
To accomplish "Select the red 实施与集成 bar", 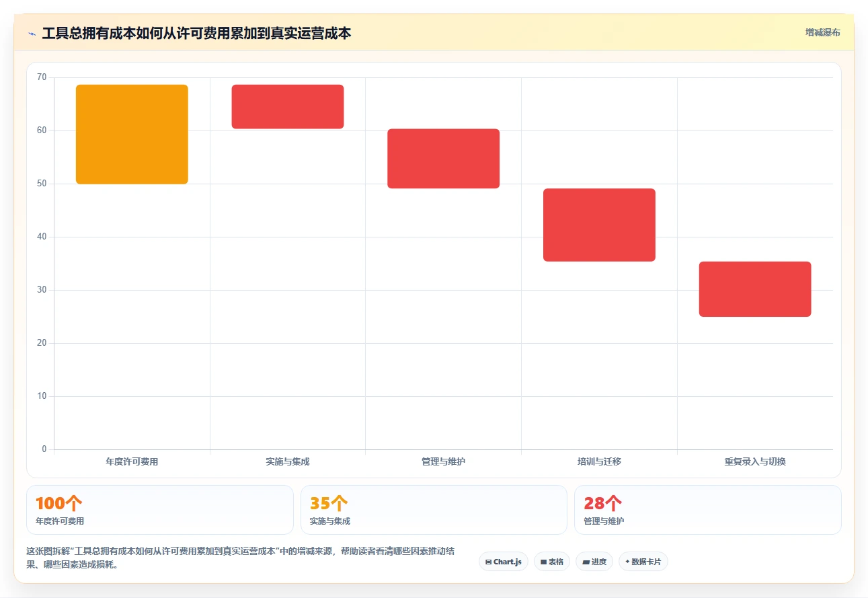I will pyautogui.click(x=288, y=106).
